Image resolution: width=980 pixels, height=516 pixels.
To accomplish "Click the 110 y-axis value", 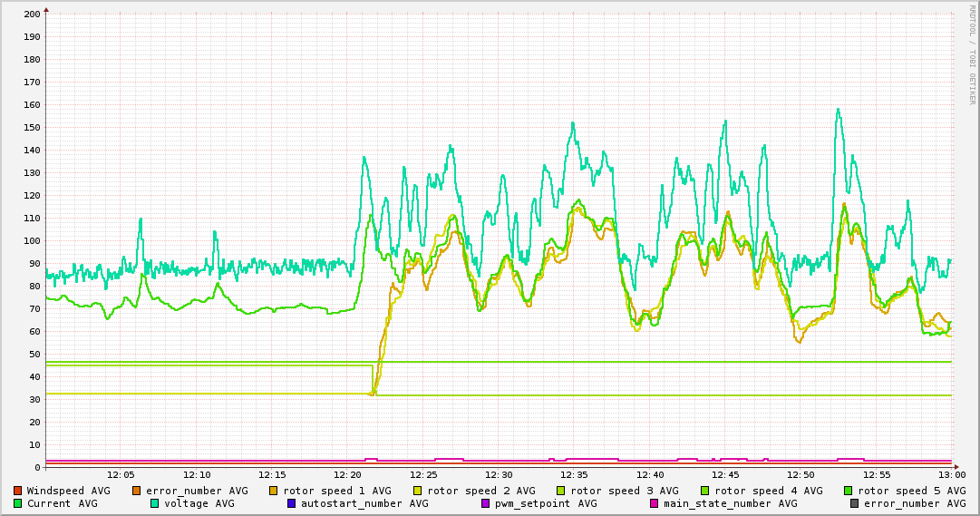I will tap(33, 219).
